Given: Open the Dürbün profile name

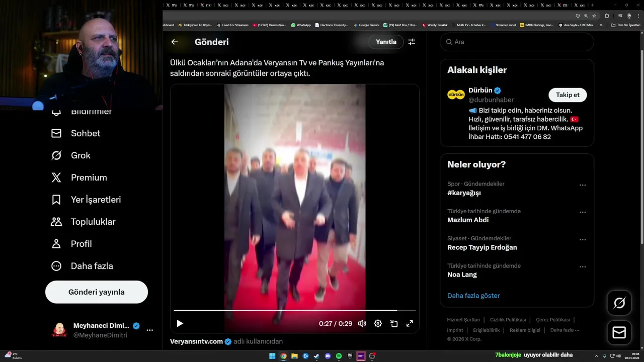Looking at the screenshot, I should tap(480, 90).
